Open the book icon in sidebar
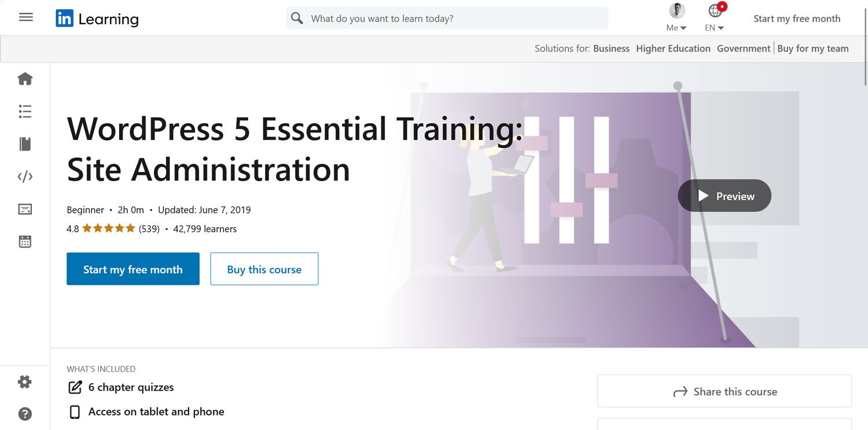 coord(25,144)
